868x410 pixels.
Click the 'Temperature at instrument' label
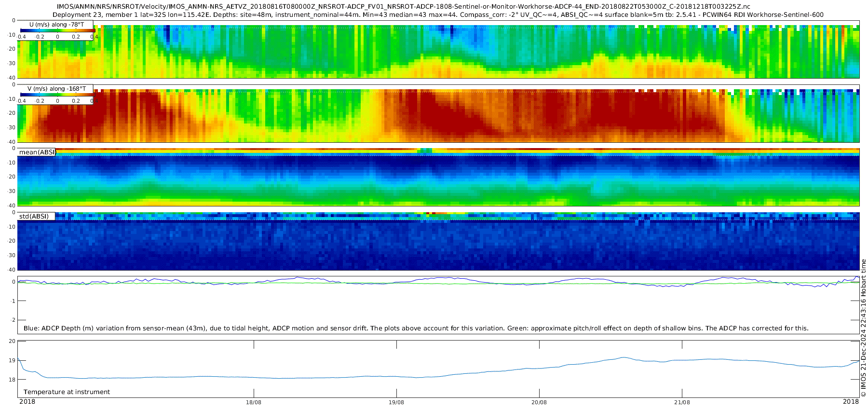pos(67,392)
